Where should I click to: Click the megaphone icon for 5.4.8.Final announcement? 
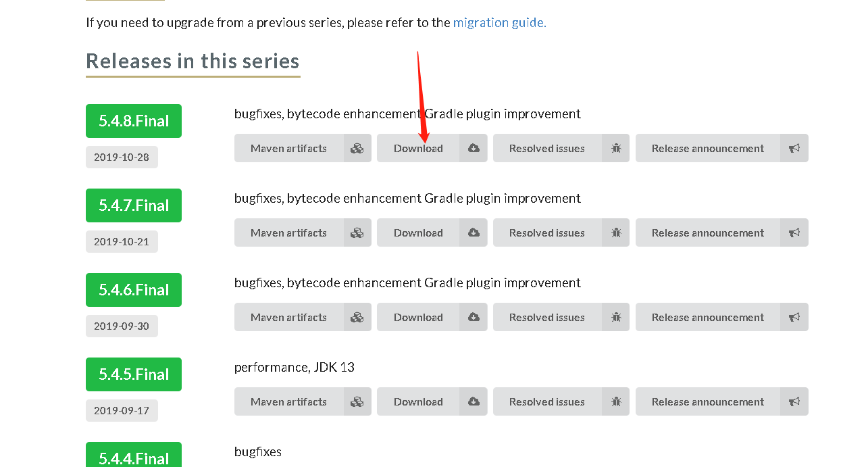pos(794,148)
